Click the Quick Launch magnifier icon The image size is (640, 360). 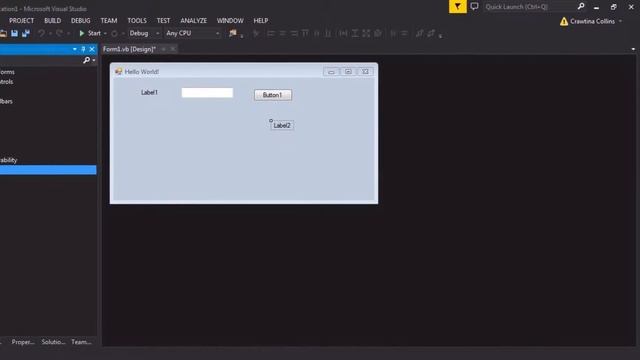pos(581,7)
